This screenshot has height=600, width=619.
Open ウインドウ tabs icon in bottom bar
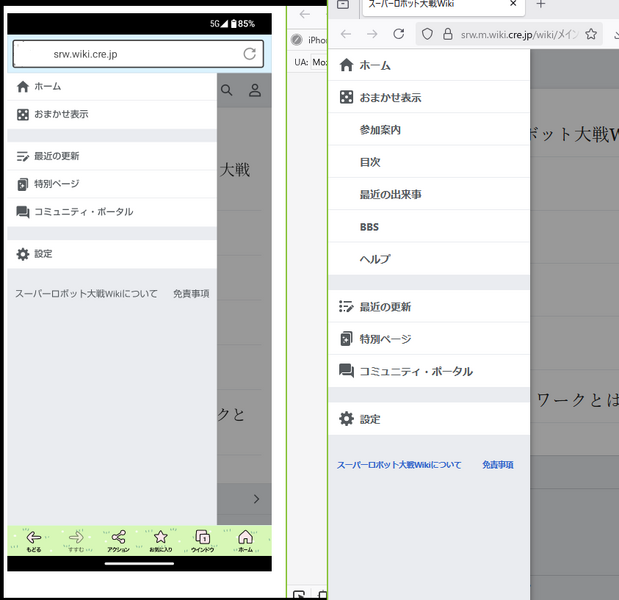click(x=202, y=540)
